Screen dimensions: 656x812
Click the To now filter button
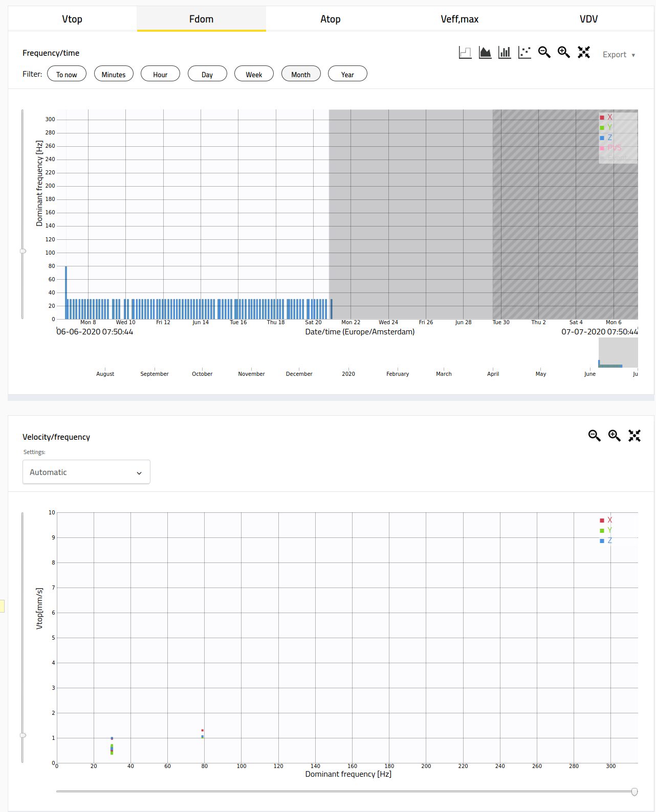point(67,74)
